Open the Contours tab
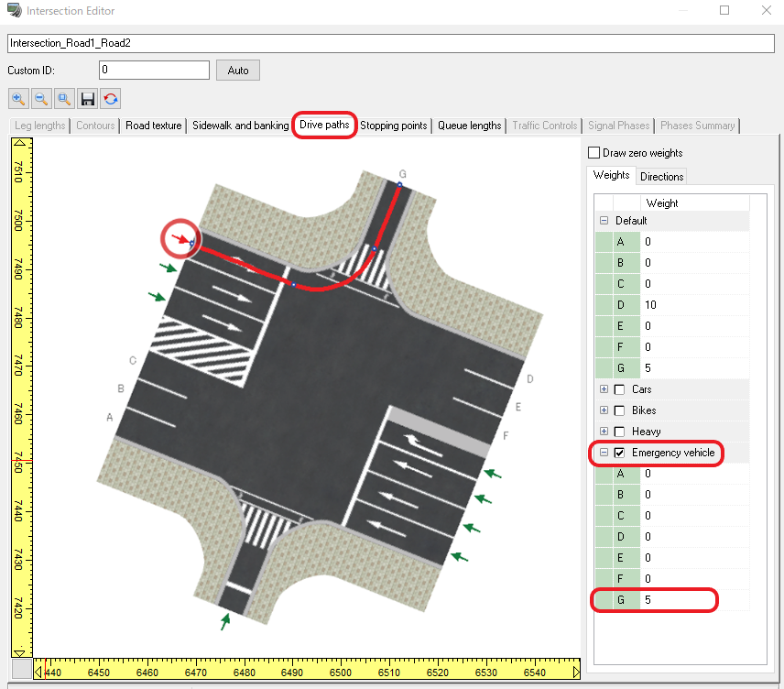The width and height of the screenshot is (784, 689). point(95,126)
